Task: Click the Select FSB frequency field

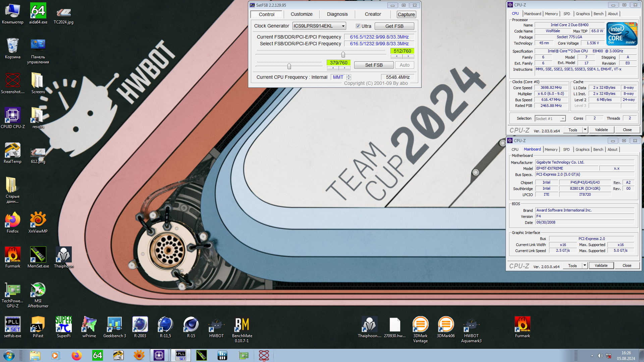Action: [x=379, y=44]
